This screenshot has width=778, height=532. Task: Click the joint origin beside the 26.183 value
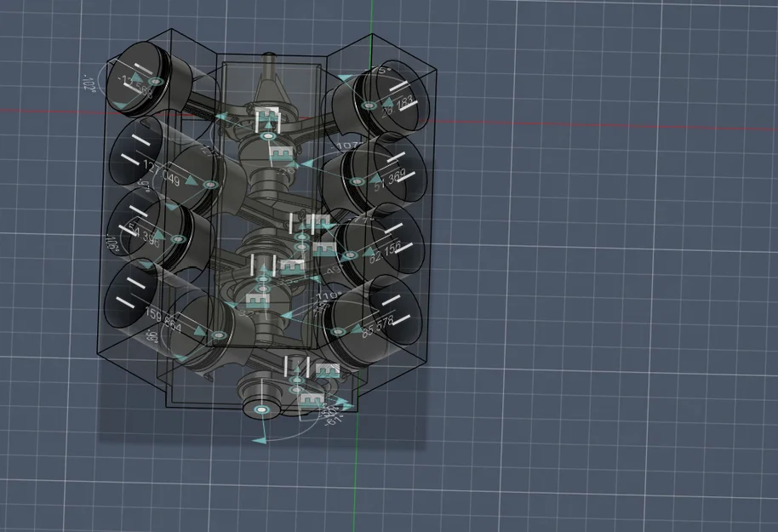tap(369, 106)
